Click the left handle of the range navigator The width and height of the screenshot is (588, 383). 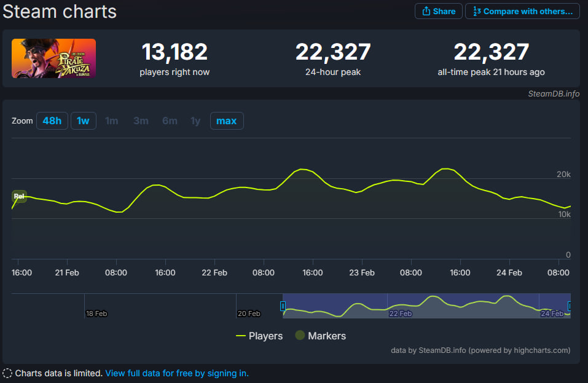(283, 306)
